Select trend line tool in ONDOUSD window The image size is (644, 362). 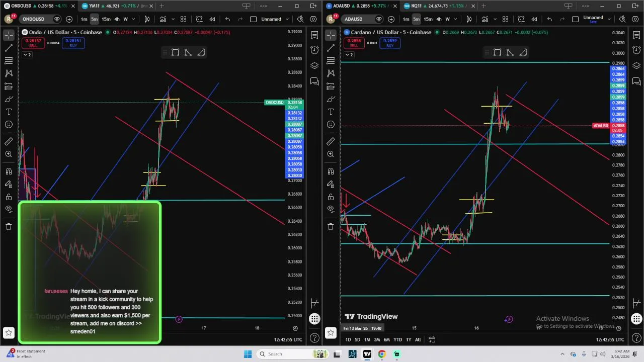coord(9,48)
